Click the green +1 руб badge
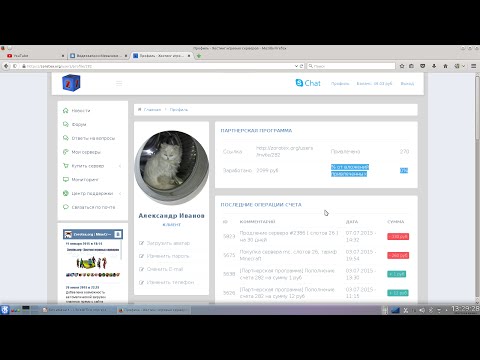The height and width of the screenshot is (360, 480). (x=396, y=274)
